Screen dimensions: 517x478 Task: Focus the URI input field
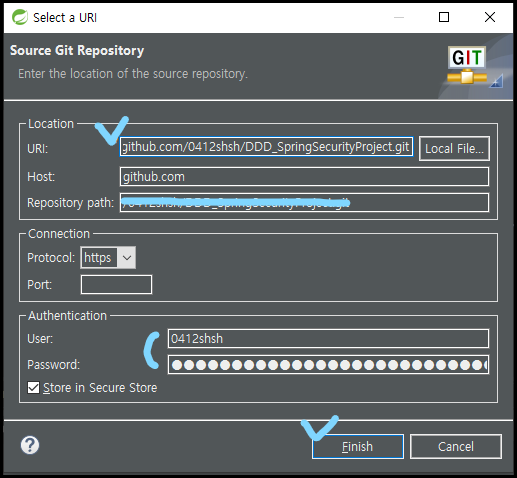(266, 147)
